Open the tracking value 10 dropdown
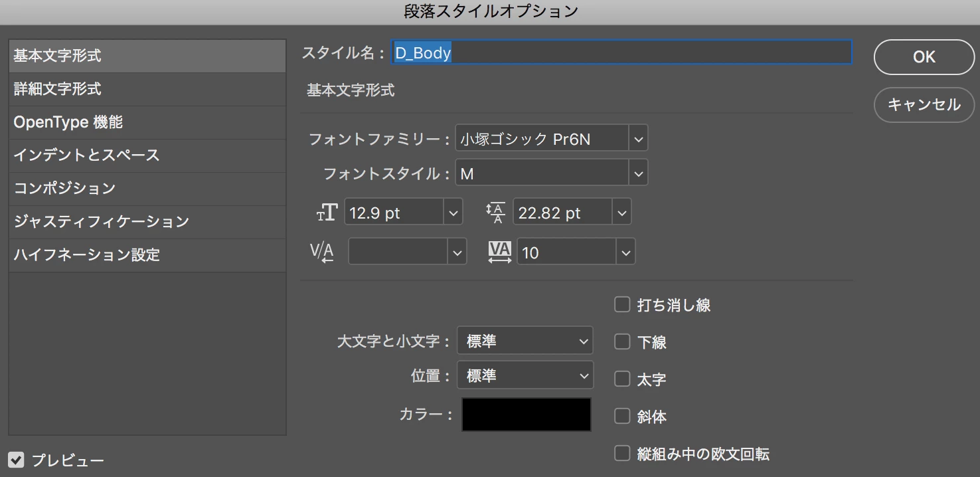 coord(625,252)
